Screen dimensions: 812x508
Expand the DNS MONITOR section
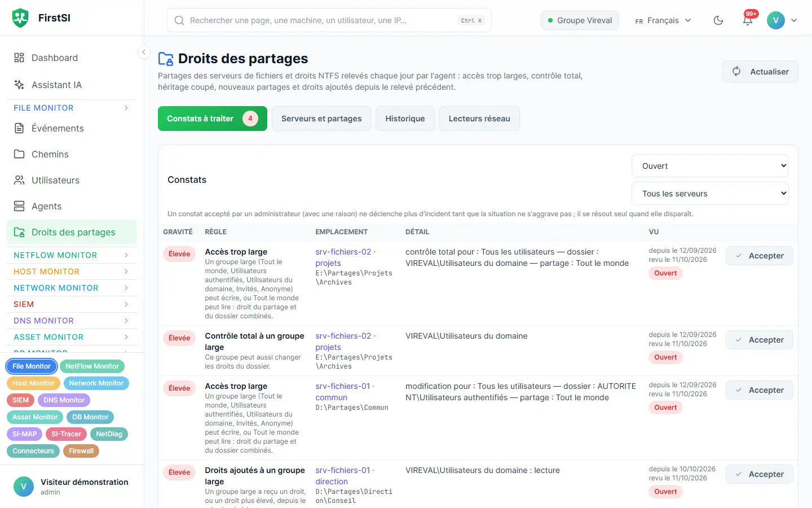click(72, 321)
